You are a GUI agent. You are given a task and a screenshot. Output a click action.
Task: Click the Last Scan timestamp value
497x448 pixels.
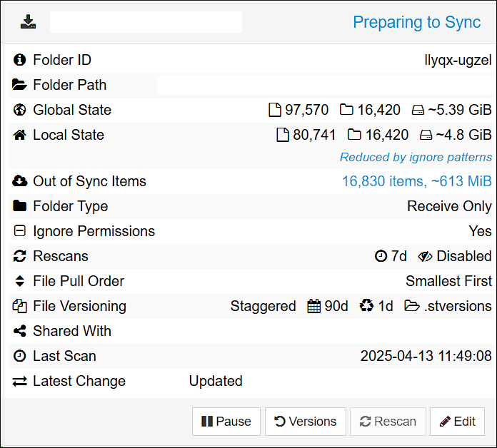click(426, 356)
